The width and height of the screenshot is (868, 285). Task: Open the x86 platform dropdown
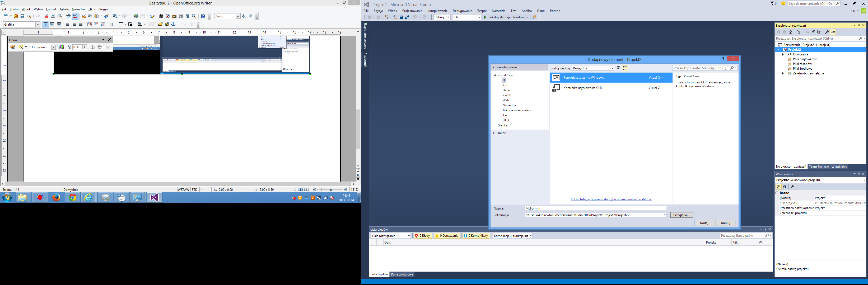click(479, 17)
